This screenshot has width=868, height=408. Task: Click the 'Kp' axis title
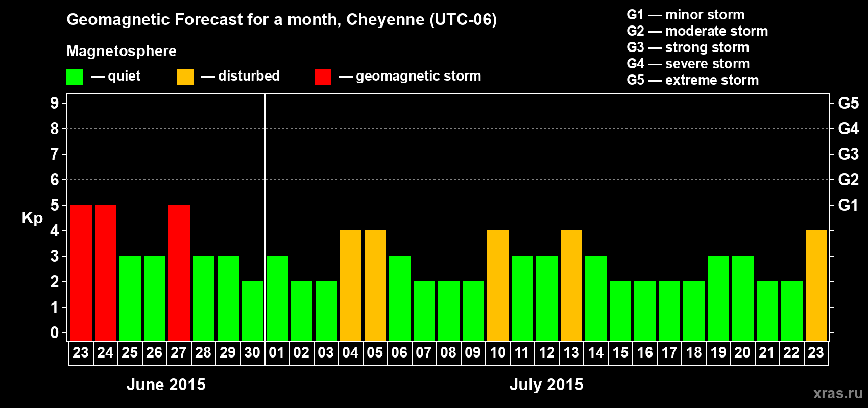[x=32, y=218]
